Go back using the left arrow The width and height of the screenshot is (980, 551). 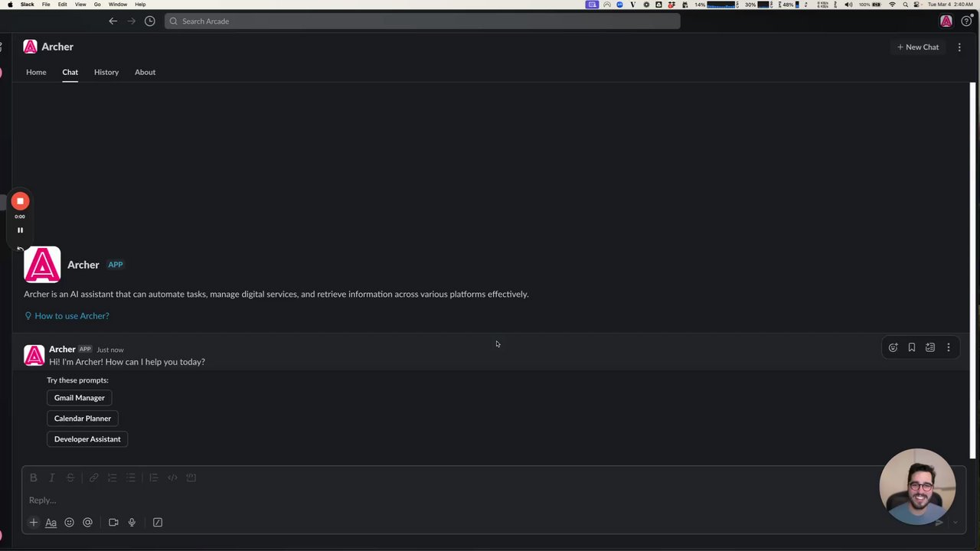pos(113,21)
